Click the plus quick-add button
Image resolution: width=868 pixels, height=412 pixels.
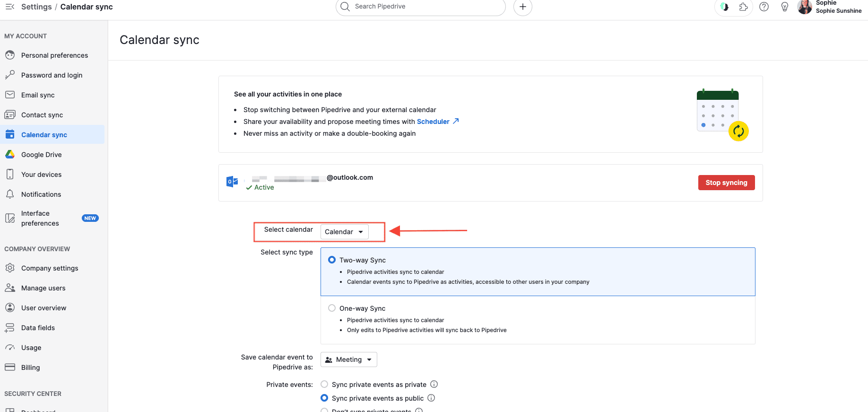click(522, 7)
